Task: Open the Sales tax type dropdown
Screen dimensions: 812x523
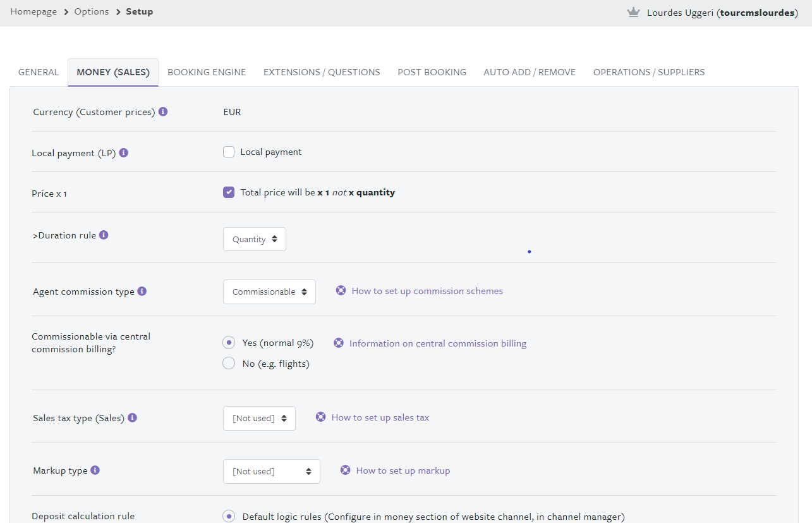Action: click(259, 419)
